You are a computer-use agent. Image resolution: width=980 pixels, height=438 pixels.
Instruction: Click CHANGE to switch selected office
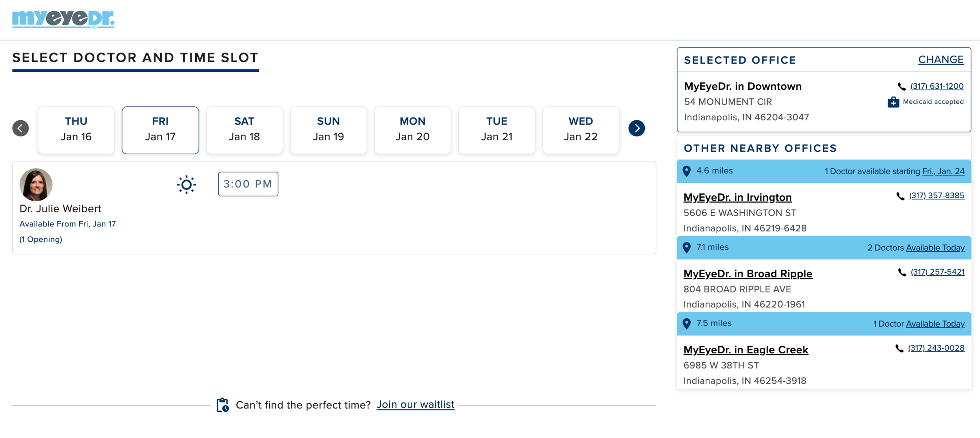point(941,60)
